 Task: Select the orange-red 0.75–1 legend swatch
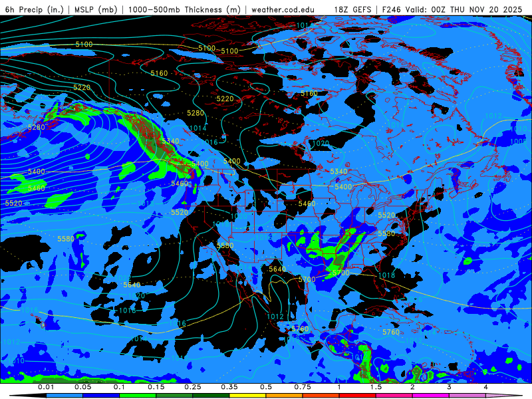coord(321,396)
